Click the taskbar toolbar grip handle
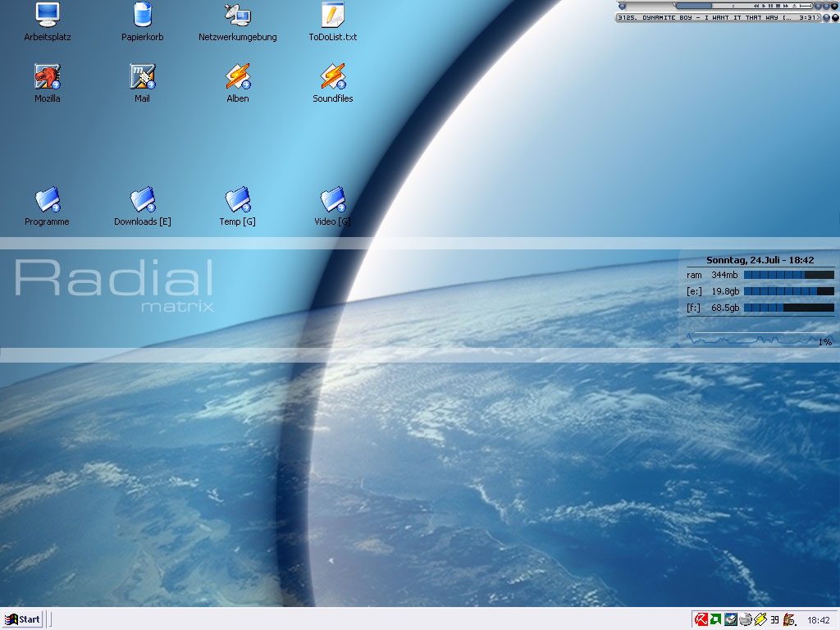The width and height of the screenshot is (840, 630). tap(50, 619)
